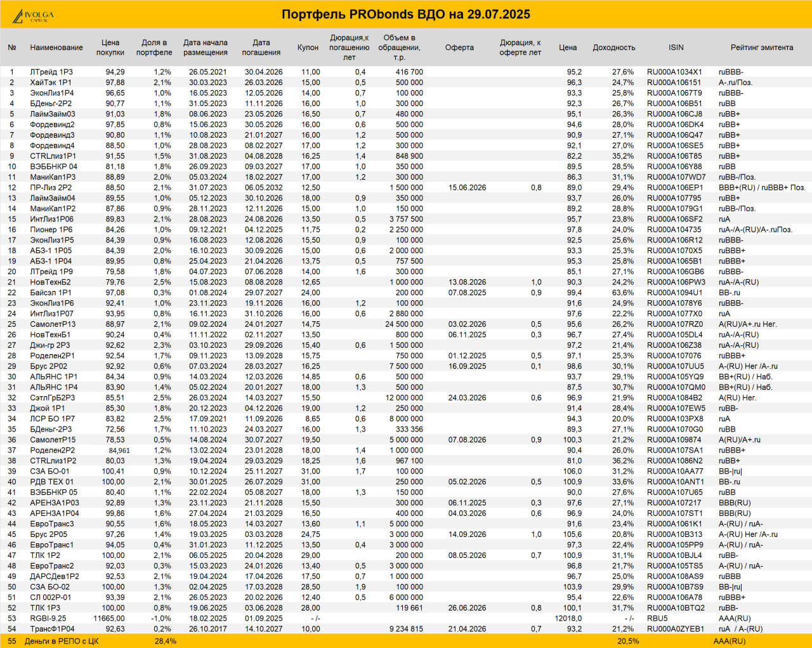Click the 63,6% yield for Байсэл 1Р1
The image size is (812, 648).
623,293
